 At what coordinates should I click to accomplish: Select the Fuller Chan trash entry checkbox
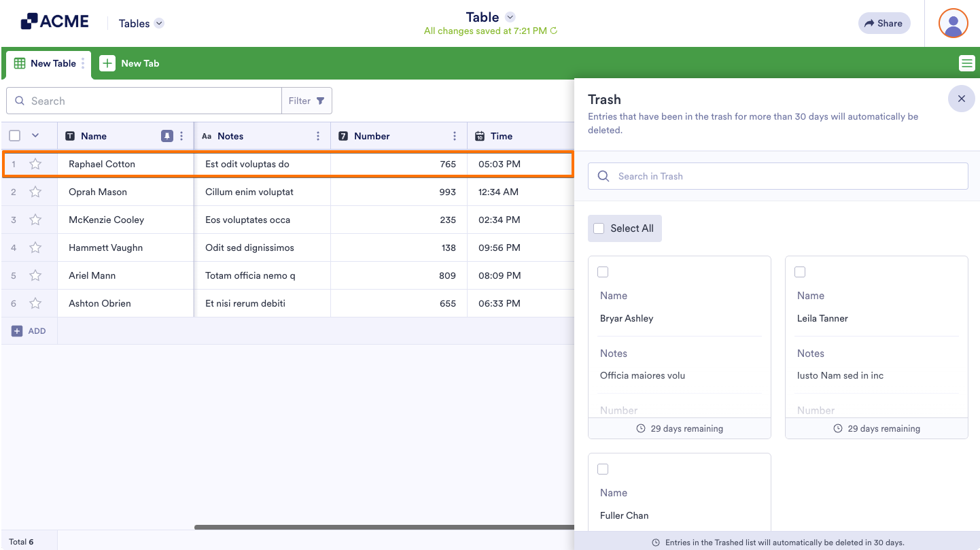[x=603, y=469]
